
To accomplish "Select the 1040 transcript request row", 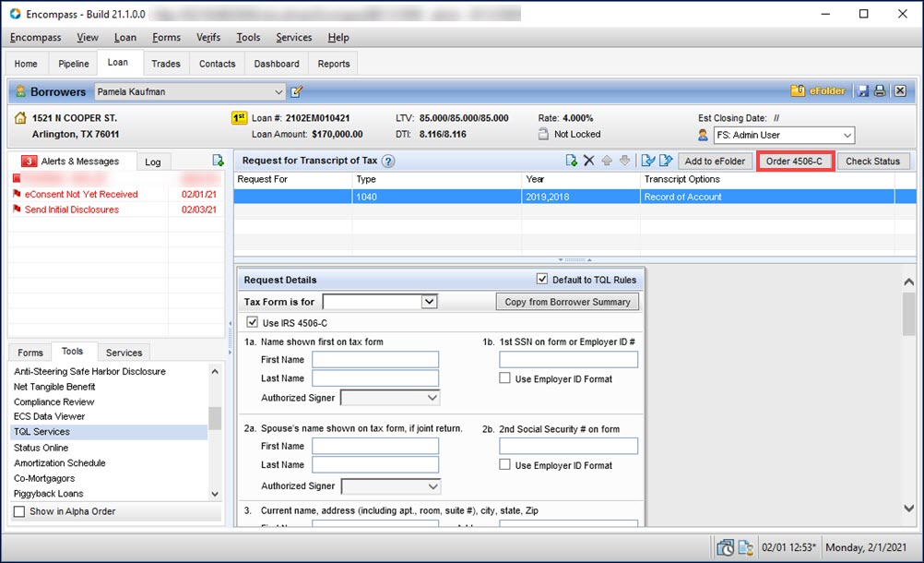I will tap(575, 197).
